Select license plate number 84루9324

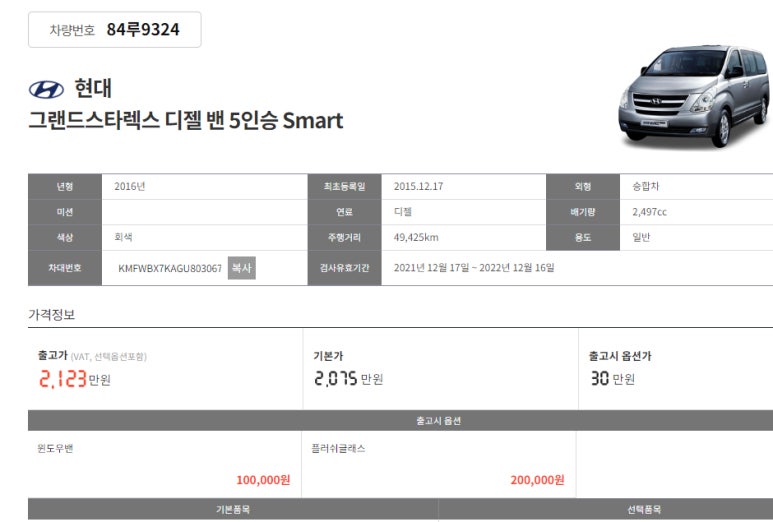coord(143,30)
